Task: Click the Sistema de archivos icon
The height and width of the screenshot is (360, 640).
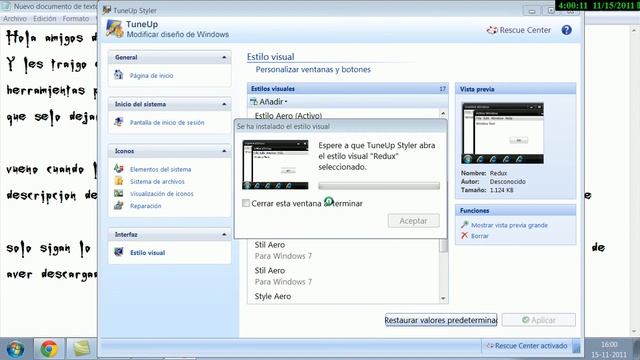Action: (119, 181)
